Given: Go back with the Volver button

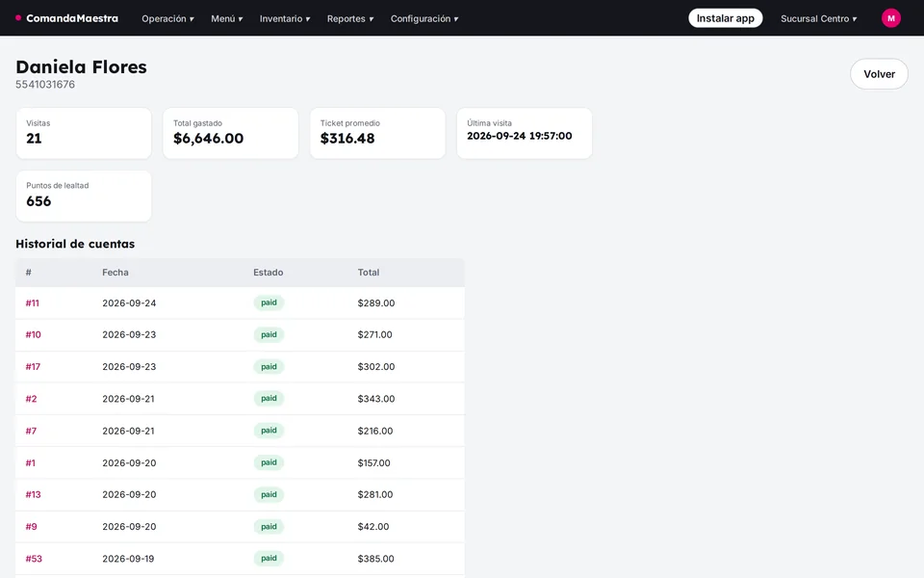Looking at the screenshot, I should click(879, 74).
